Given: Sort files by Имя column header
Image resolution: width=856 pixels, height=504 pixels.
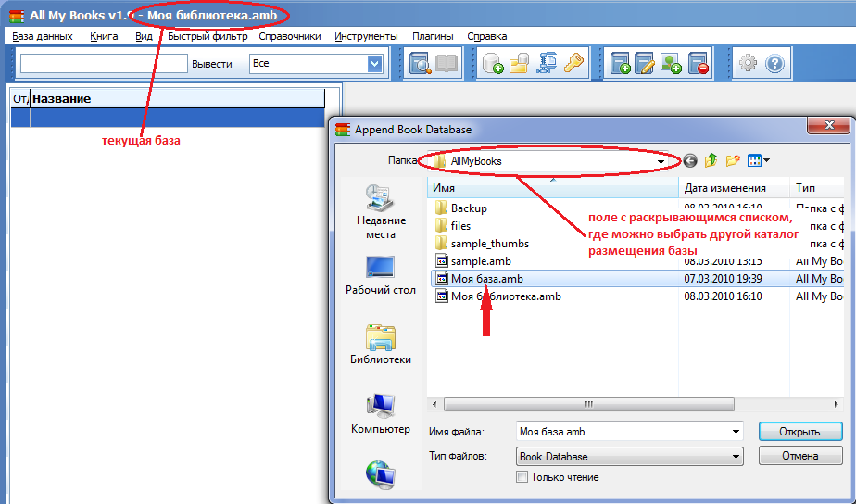Looking at the screenshot, I should 552,188.
